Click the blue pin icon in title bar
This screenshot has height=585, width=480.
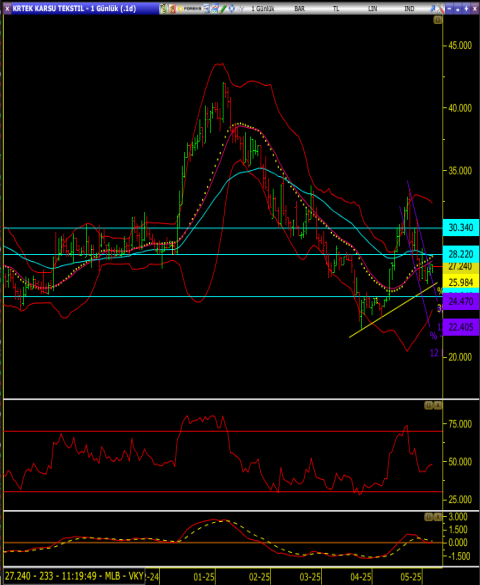(433, 9)
